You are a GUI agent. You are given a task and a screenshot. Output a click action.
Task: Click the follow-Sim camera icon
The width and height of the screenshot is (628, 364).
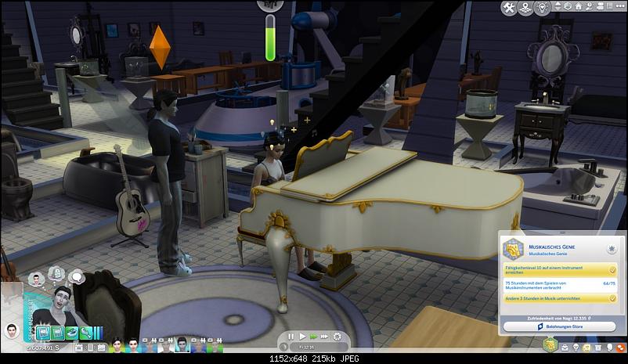point(589,6)
